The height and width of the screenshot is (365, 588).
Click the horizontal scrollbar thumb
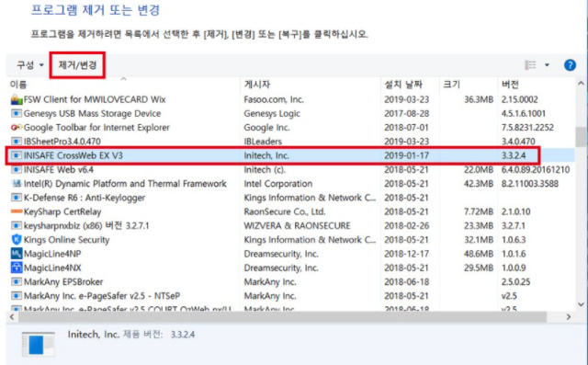pyautogui.click(x=282, y=317)
